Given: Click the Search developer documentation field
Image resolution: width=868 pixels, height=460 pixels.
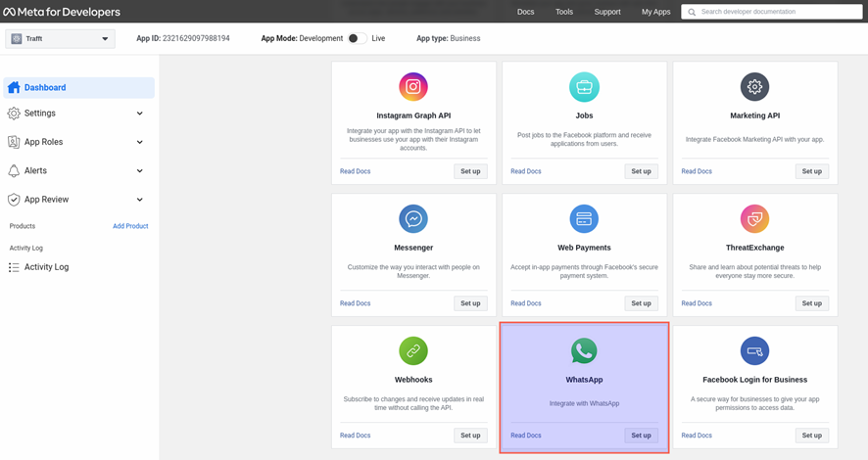Looking at the screenshot, I should [x=779, y=12].
